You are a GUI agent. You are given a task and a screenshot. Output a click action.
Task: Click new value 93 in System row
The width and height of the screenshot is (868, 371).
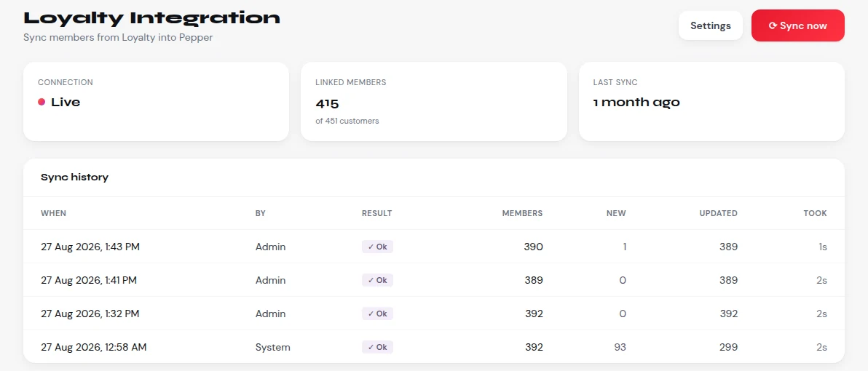pos(620,347)
